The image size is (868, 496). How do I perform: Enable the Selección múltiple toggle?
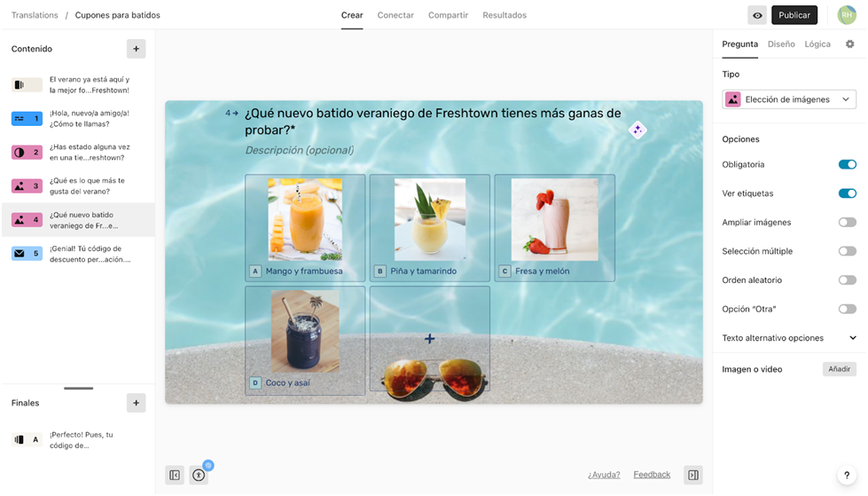tap(847, 251)
